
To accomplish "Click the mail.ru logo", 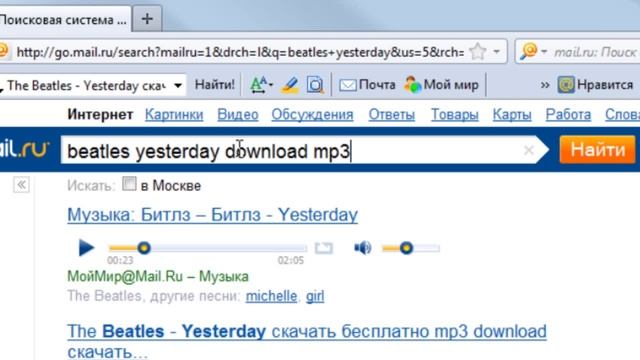I will [24, 149].
